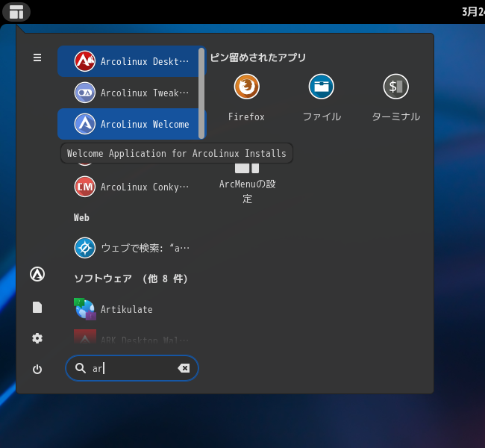Click the results list scrollbar
This screenshot has width=485, height=448.
(x=201, y=93)
